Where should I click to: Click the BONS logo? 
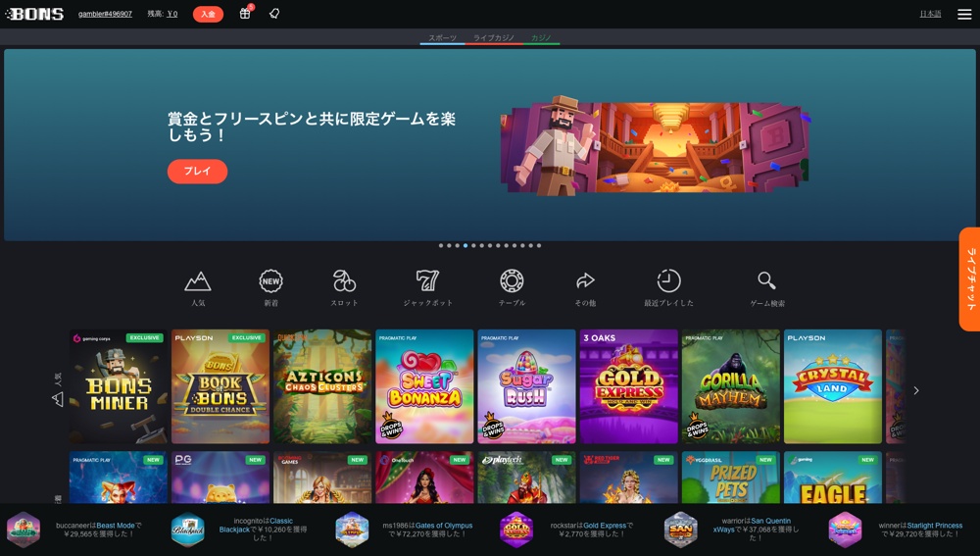click(34, 14)
